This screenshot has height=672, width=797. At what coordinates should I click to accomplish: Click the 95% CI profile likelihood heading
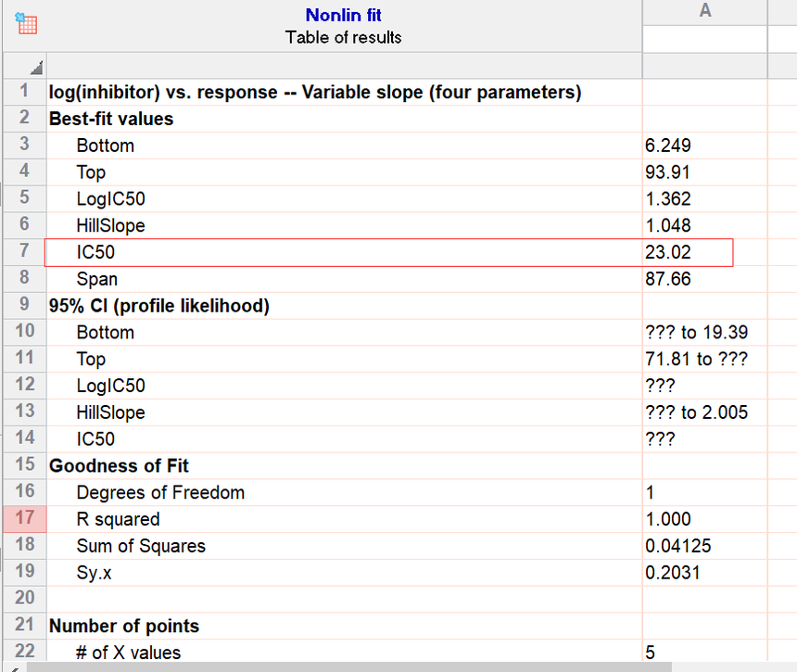pos(152,306)
